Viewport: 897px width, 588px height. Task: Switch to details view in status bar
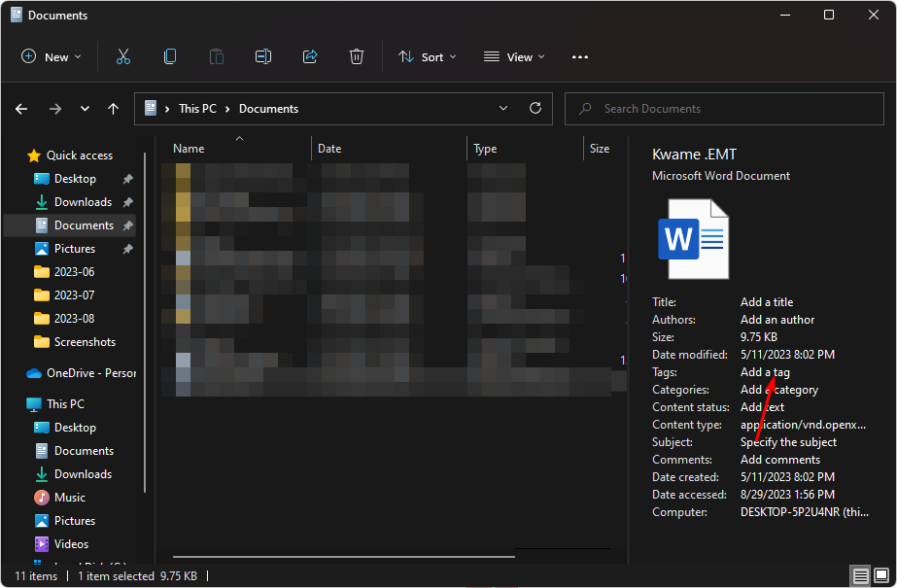pyautogui.click(x=861, y=576)
